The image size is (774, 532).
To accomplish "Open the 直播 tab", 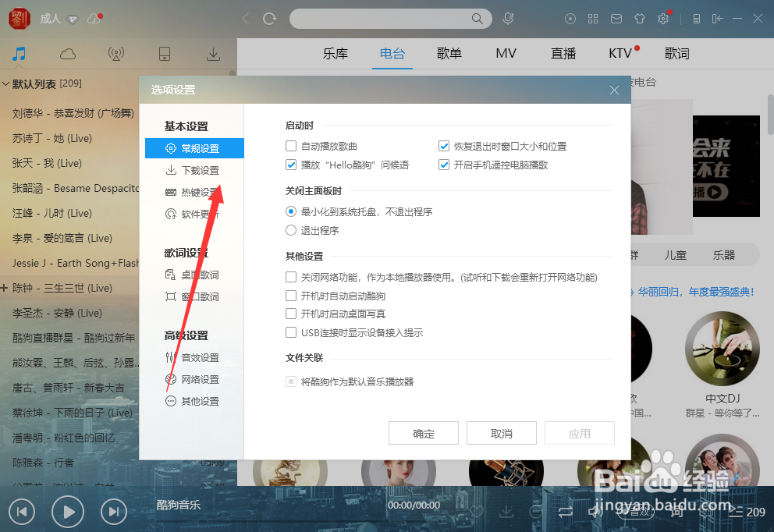I will point(563,53).
